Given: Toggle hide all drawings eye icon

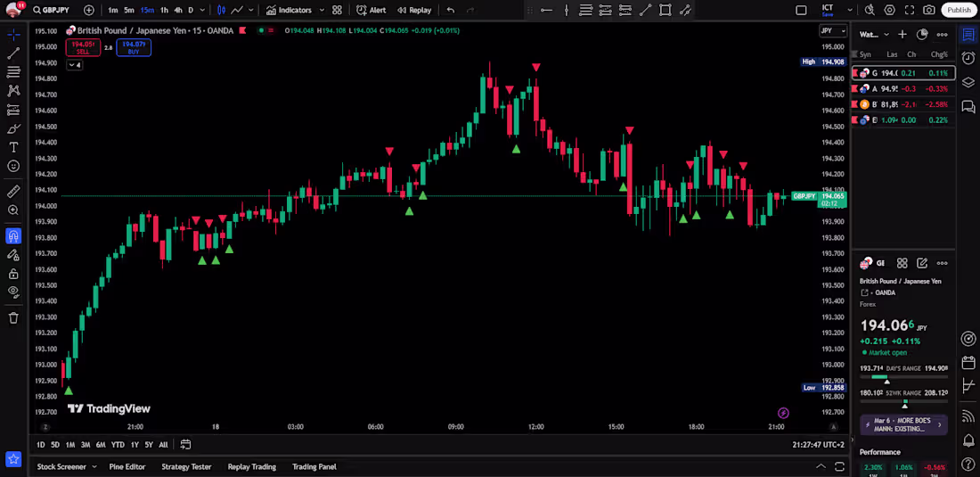Looking at the screenshot, I should click(13, 292).
